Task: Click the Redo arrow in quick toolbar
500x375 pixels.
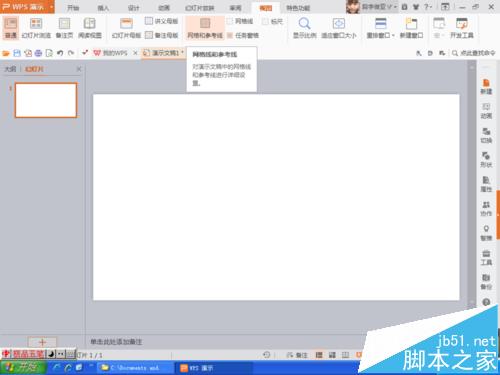Action: tap(71, 53)
